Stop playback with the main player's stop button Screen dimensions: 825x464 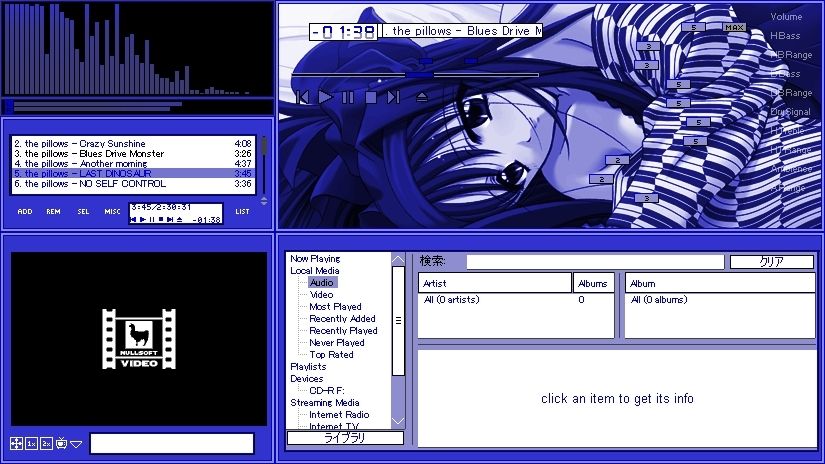pos(370,97)
